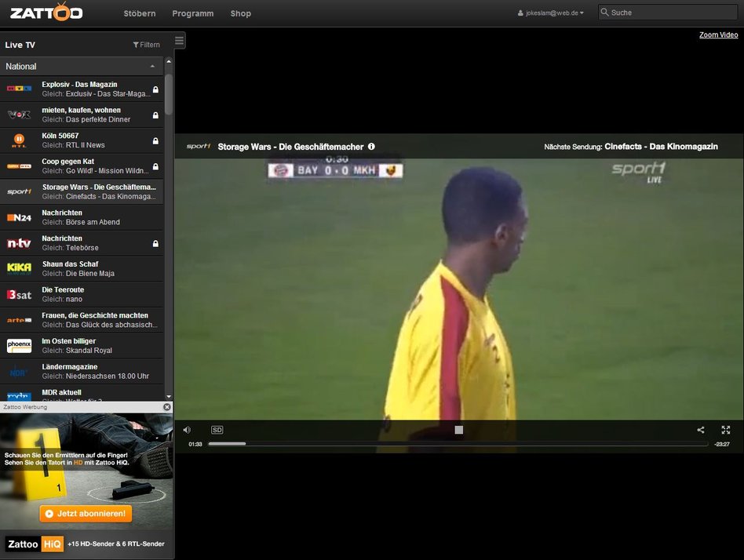The image size is (744, 560).
Task: Click the Zattoo HiQ banner logo
Action: pyautogui.click(x=35, y=544)
